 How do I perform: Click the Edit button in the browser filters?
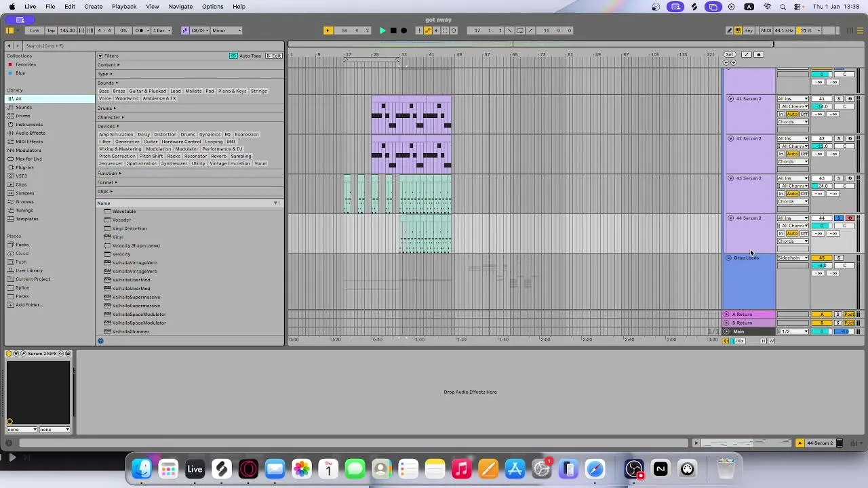[x=275, y=56]
